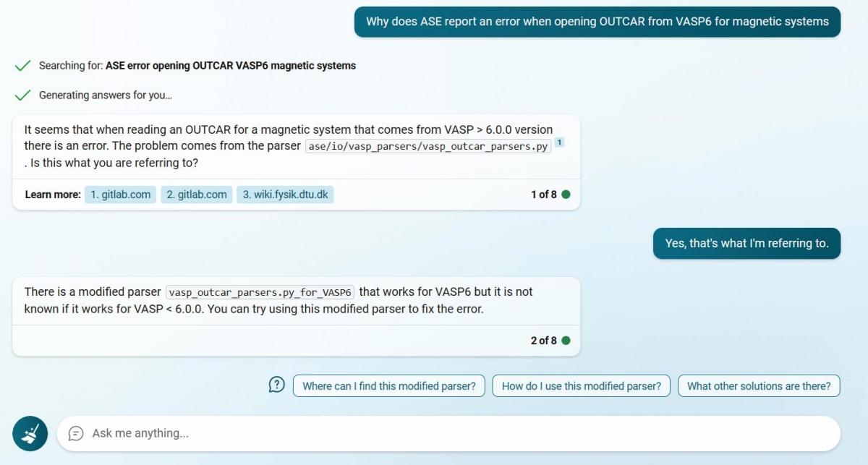Open the wiki.fysik.dtu.dk source link
Screen dimensions: 868x465
285,195
